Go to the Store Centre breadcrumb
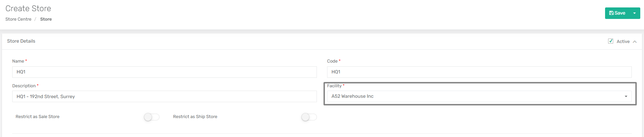644x137 pixels. [18, 19]
